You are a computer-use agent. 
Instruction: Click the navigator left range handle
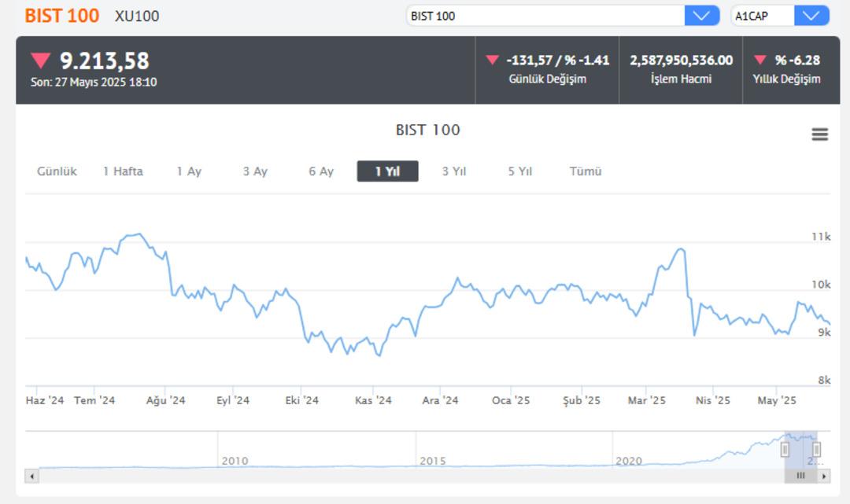(x=785, y=449)
